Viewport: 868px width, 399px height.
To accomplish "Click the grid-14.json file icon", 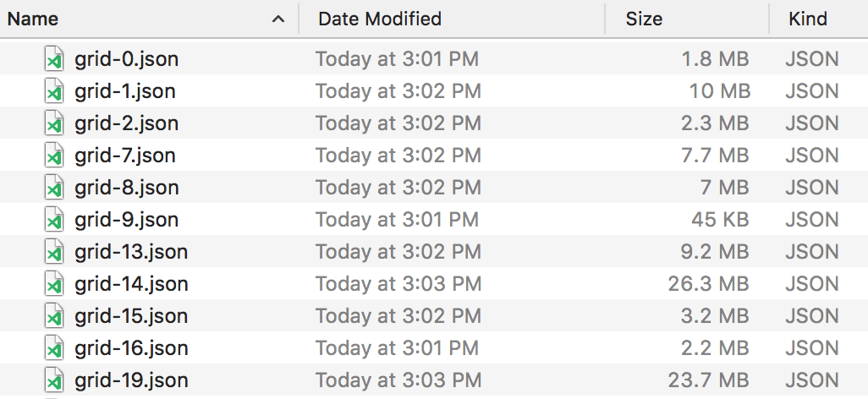I will [54, 285].
